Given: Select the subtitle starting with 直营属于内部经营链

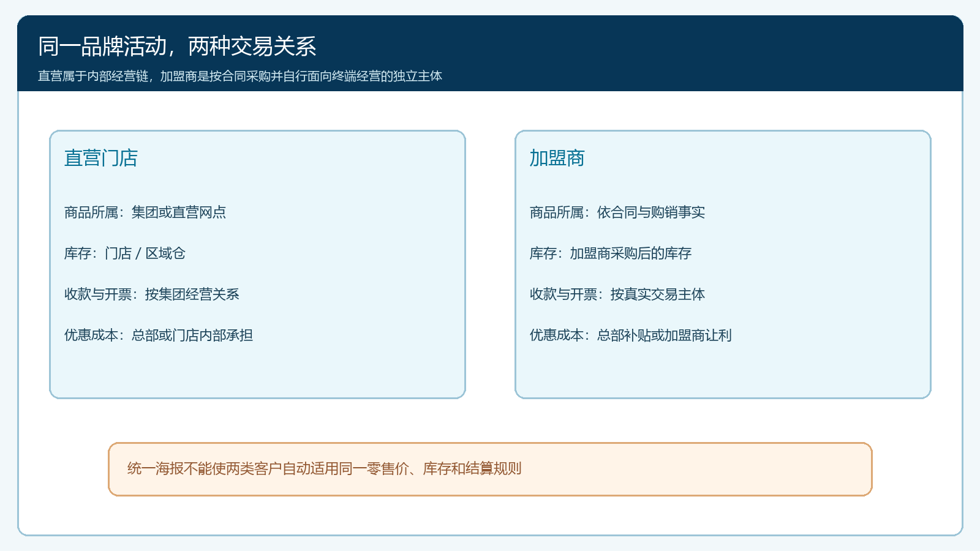Looking at the screenshot, I should 240,76.
